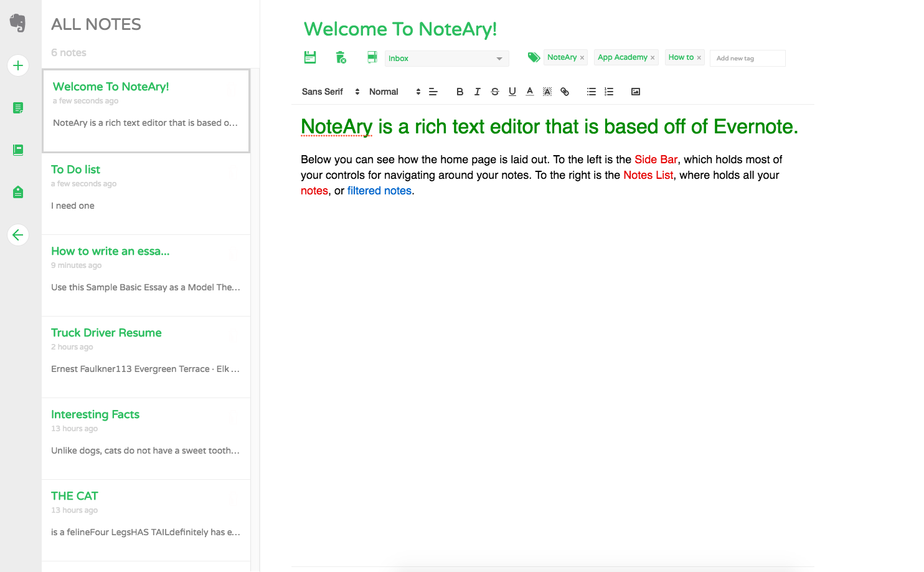The height and width of the screenshot is (572, 924).
Task: Insert a link with chain icon
Action: pyautogui.click(x=564, y=92)
